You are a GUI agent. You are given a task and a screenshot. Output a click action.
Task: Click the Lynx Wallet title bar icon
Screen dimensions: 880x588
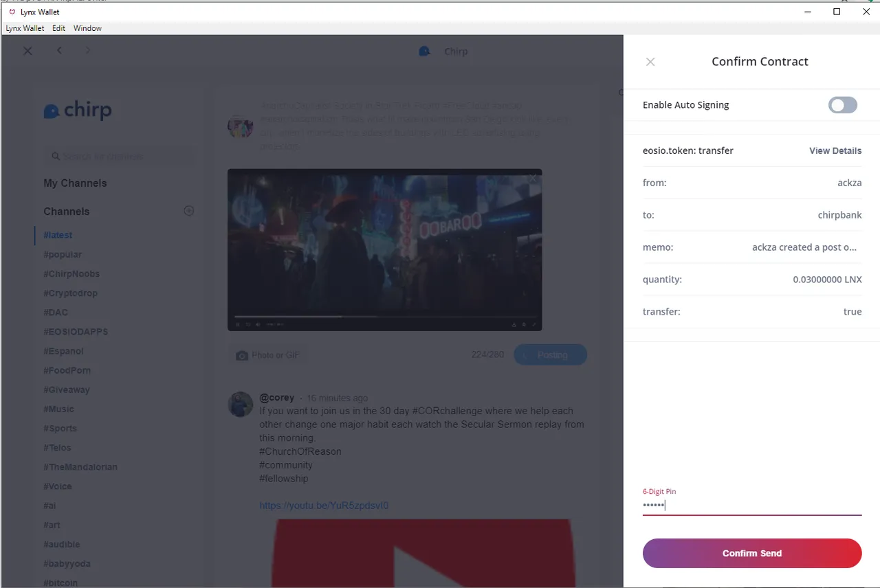click(12, 12)
